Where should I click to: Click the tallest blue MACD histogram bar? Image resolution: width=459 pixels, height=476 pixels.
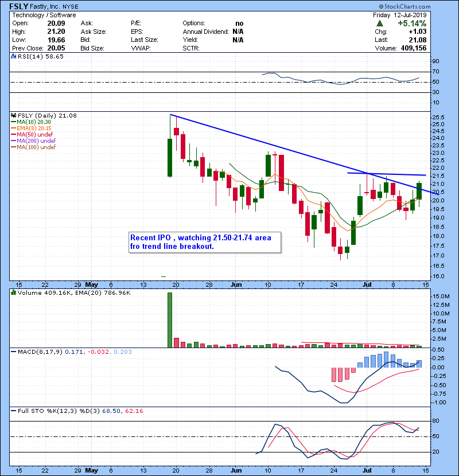pyautogui.click(x=386, y=360)
